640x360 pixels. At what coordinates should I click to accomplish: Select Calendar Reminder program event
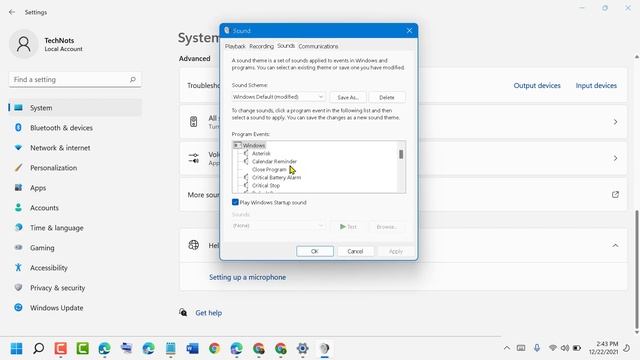(274, 162)
